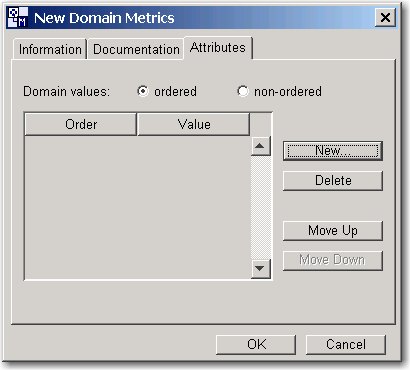The width and height of the screenshot is (410, 370).
Task: Click the Move Up button
Action: tap(333, 231)
